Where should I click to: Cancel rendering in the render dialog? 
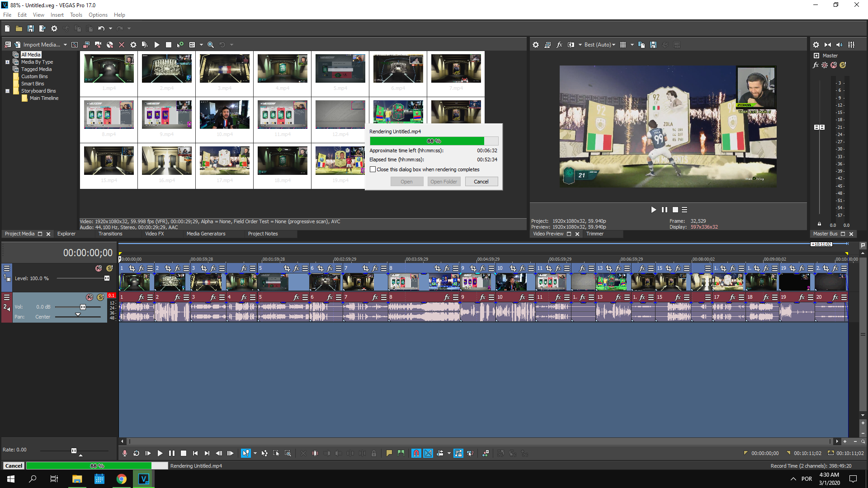481,182
